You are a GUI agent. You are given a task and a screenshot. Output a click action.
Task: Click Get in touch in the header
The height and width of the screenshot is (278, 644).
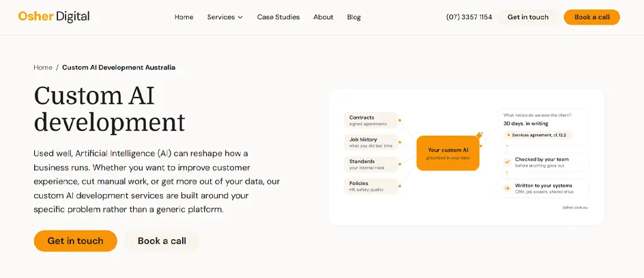click(x=528, y=17)
